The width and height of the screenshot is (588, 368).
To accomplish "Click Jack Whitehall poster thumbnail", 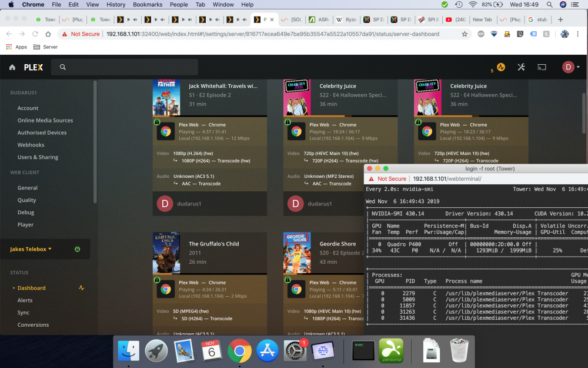I will point(166,98).
